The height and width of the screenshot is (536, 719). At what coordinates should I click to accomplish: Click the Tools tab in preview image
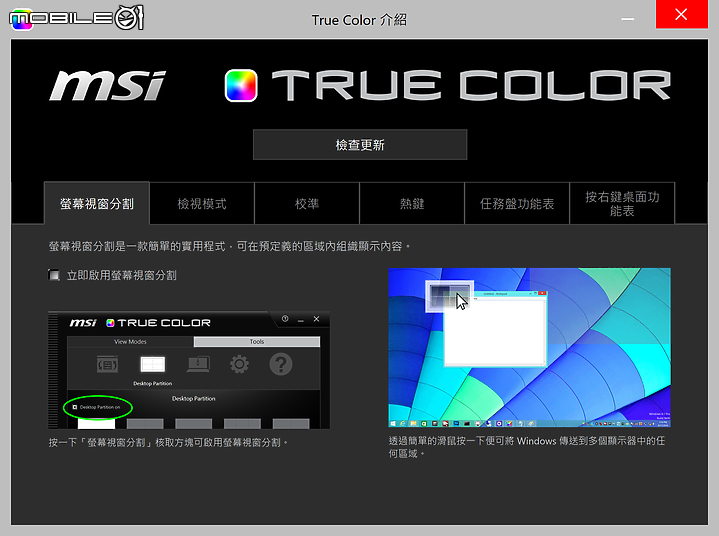(257, 342)
